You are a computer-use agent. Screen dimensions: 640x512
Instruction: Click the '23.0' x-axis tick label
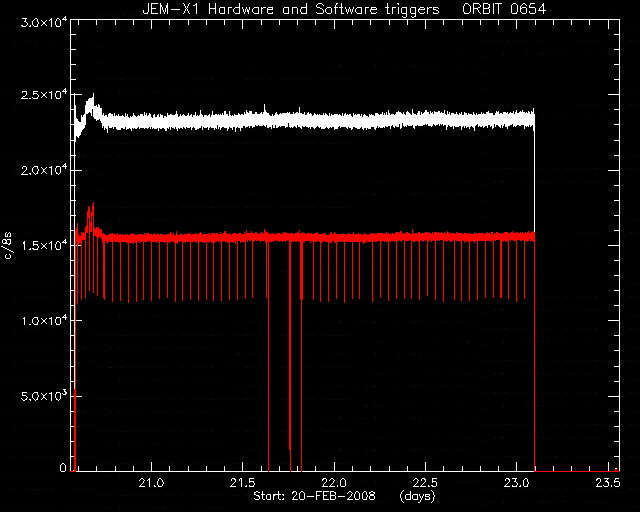pos(516,483)
